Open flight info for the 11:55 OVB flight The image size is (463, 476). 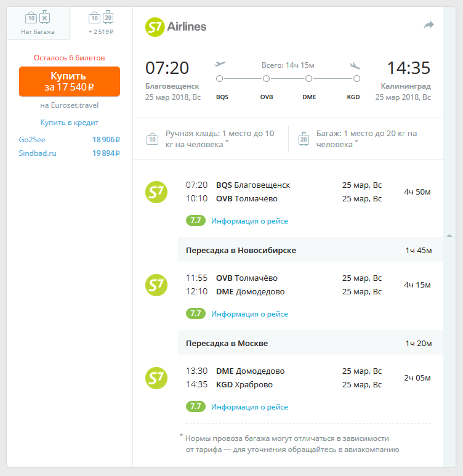tap(249, 314)
